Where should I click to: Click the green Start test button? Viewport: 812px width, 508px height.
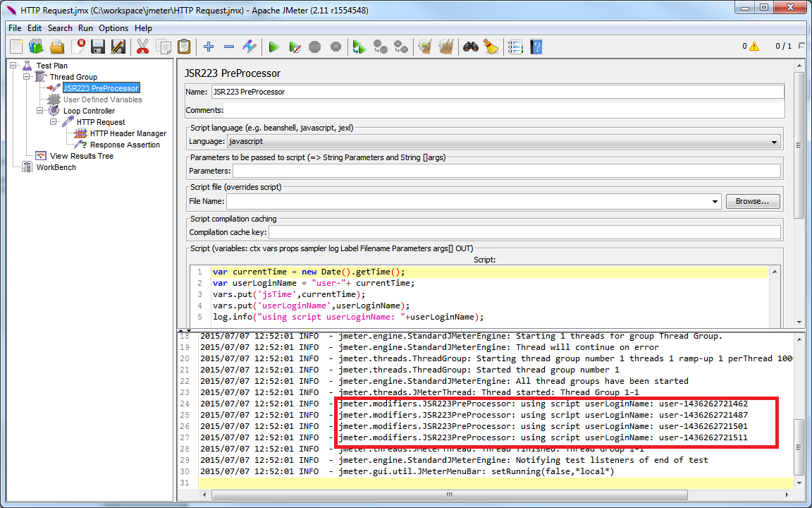pos(273,47)
